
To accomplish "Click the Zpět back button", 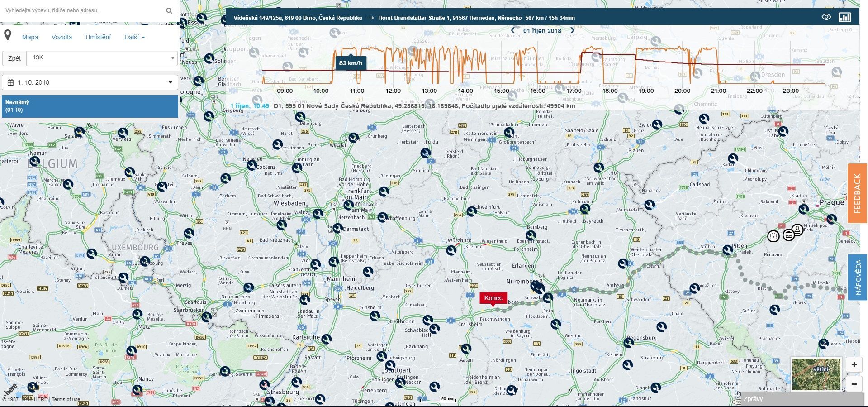I will tap(14, 58).
